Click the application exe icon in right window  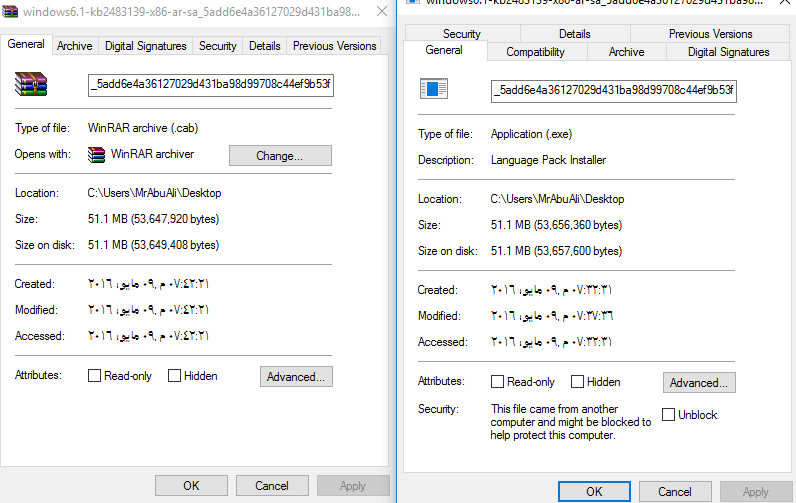[x=434, y=89]
